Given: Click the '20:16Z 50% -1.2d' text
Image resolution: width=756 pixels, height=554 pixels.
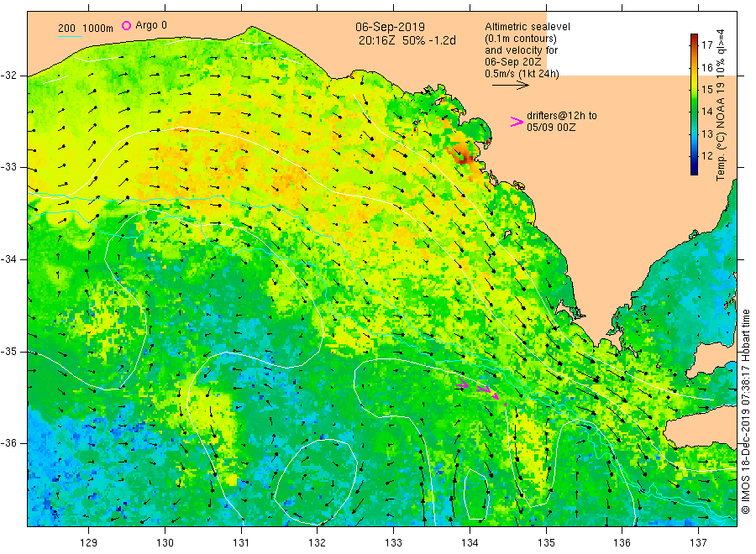Looking at the screenshot, I should pos(407,40).
